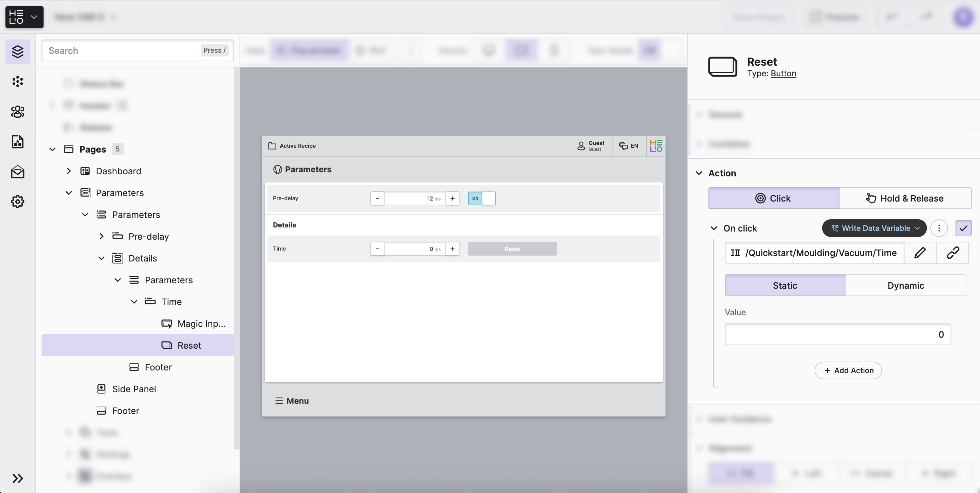Click the link icon beside variable path
980x493 pixels.
[x=953, y=253]
